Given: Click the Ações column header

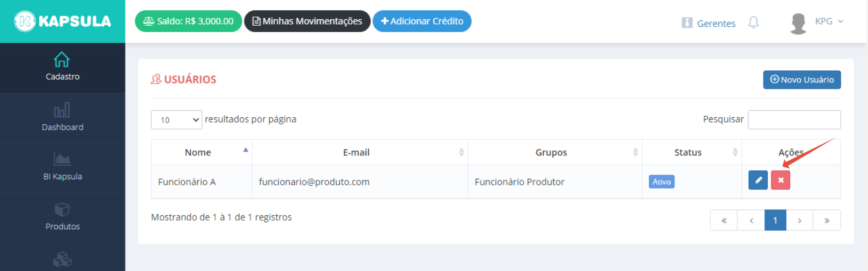Looking at the screenshot, I should coord(791,153).
